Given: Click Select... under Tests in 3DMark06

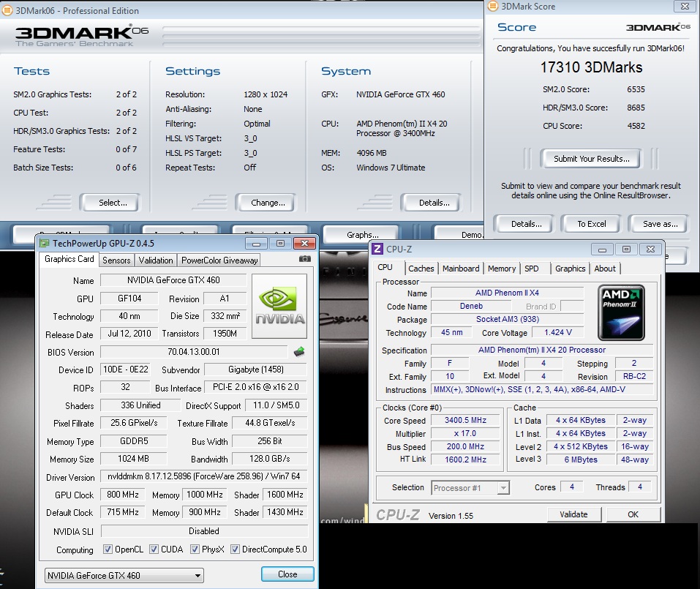Looking at the screenshot, I should pos(110,203).
